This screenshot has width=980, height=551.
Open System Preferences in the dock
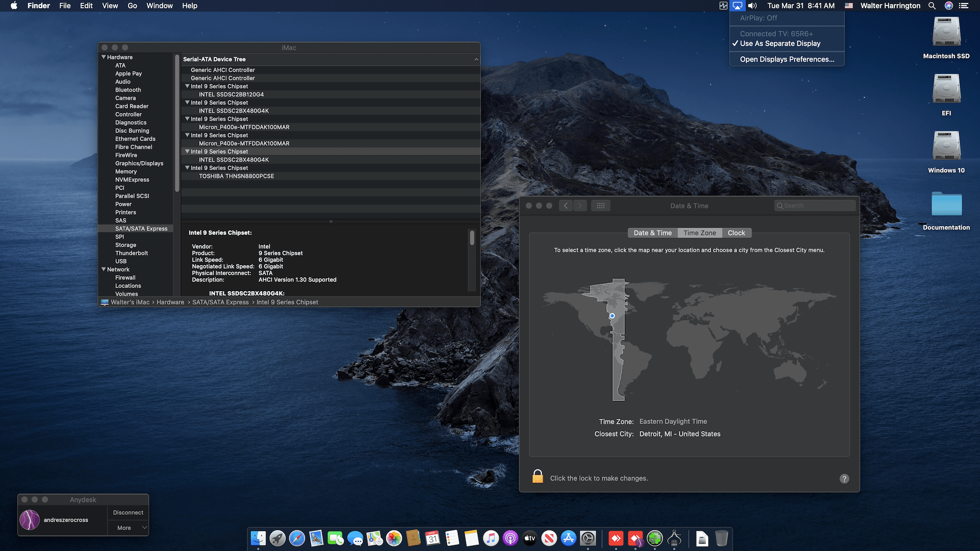pyautogui.click(x=588, y=538)
